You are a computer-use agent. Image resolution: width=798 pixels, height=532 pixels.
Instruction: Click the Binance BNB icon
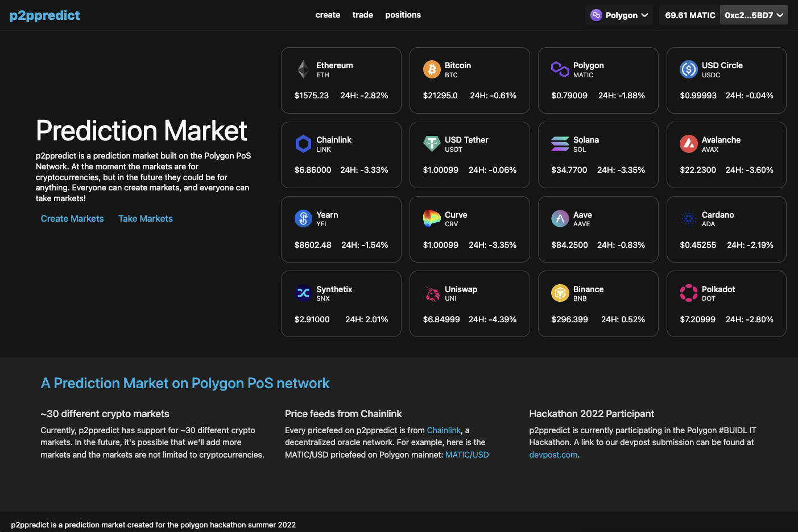click(x=560, y=293)
